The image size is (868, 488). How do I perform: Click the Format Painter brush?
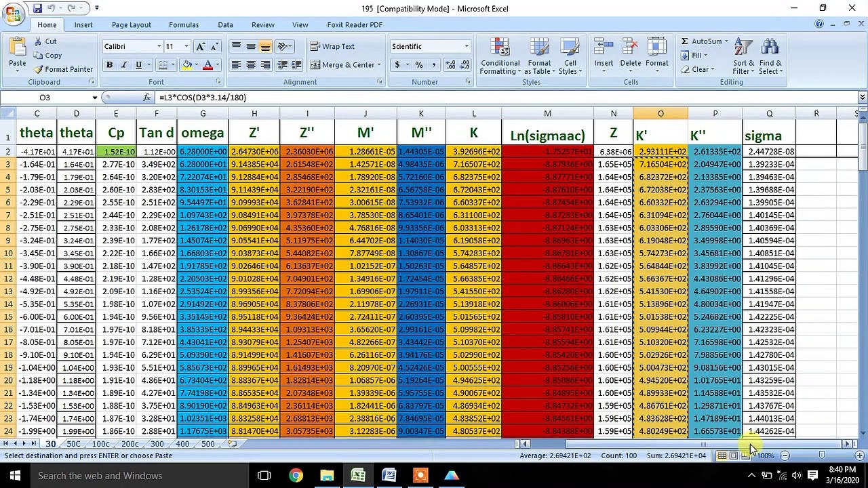pyautogui.click(x=39, y=69)
